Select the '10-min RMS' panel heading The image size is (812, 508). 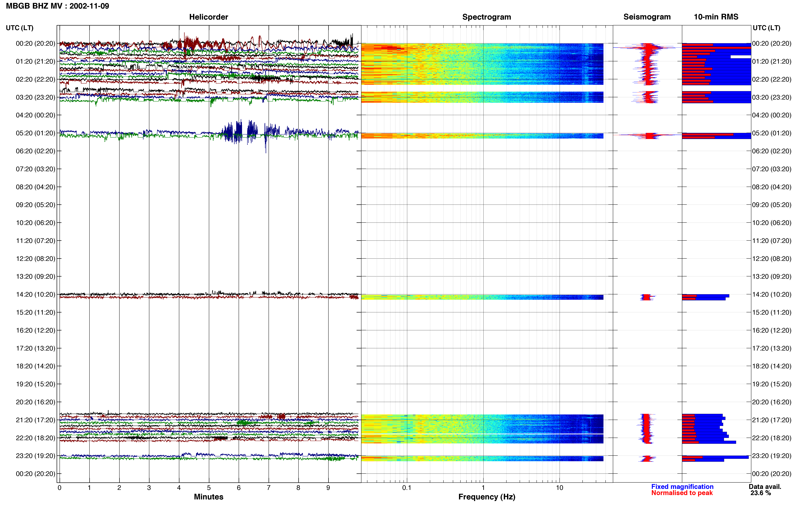pyautogui.click(x=716, y=17)
